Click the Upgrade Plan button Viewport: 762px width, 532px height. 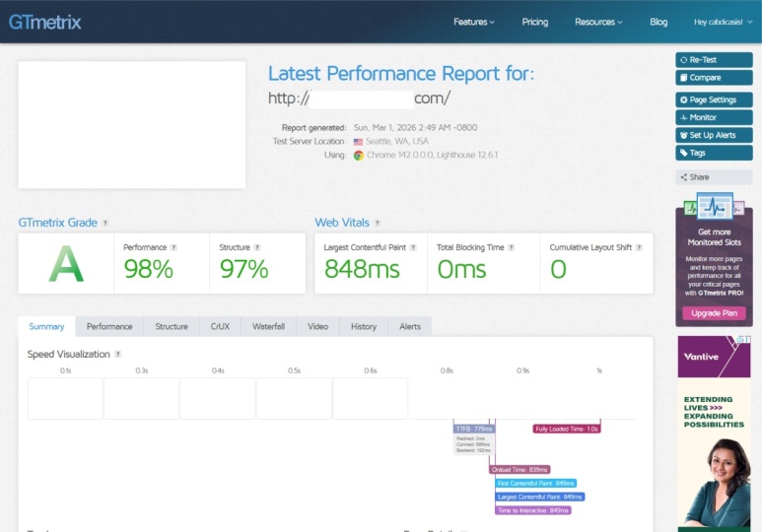(x=714, y=313)
